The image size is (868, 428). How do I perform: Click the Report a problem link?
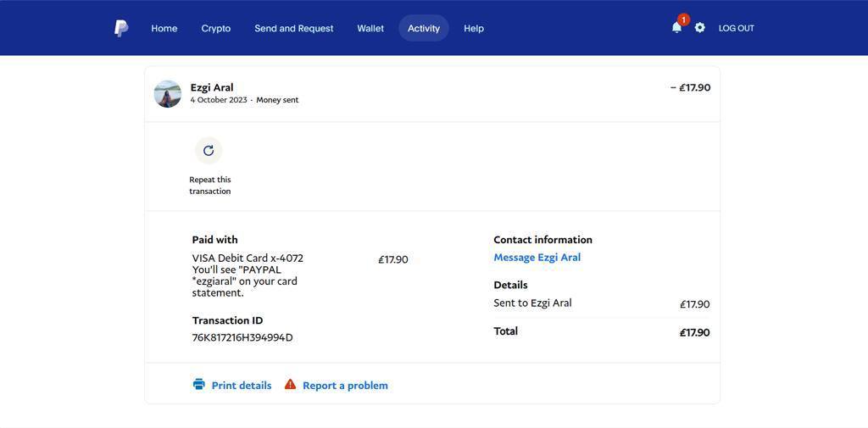[x=345, y=386]
